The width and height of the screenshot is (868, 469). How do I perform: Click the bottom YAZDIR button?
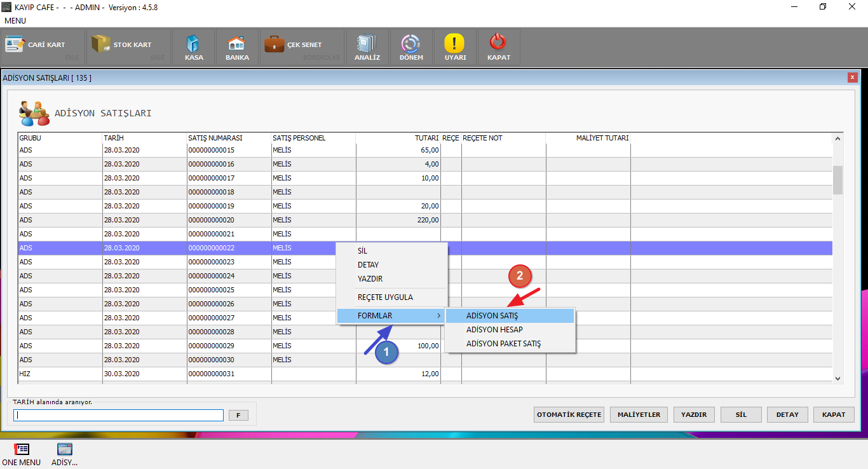click(694, 414)
